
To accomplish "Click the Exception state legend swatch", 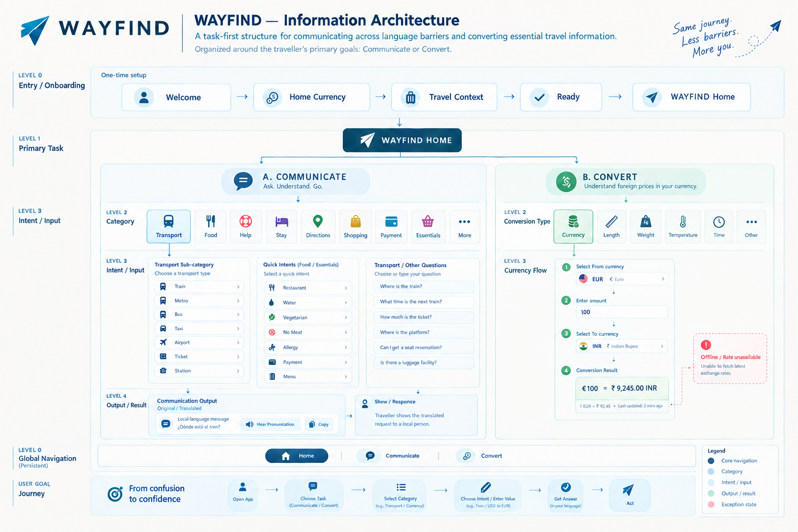I will 711,504.
